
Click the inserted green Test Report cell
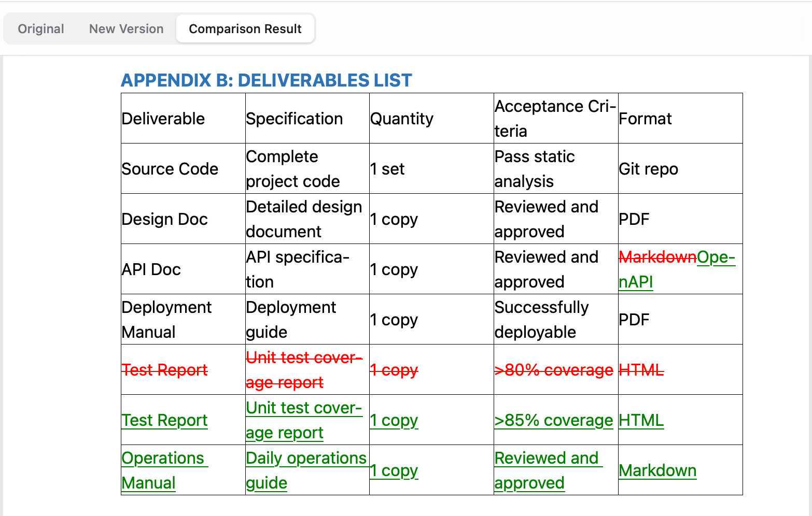pyautogui.click(x=183, y=420)
